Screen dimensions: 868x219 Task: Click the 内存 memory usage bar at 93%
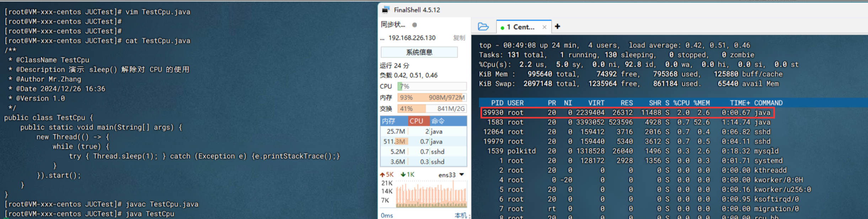[x=432, y=97]
